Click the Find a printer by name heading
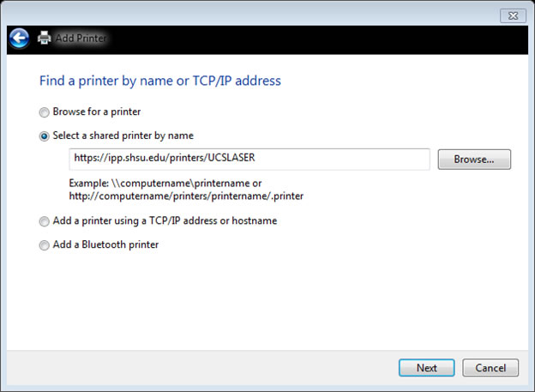This screenshot has width=535, height=392. click(160, 81)
